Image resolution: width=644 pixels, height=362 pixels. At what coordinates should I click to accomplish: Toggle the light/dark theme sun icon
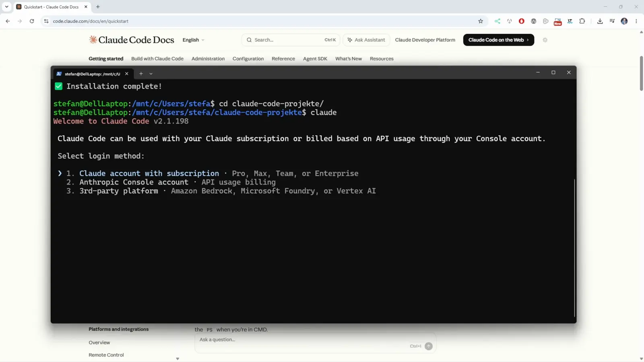click(545, 40)
